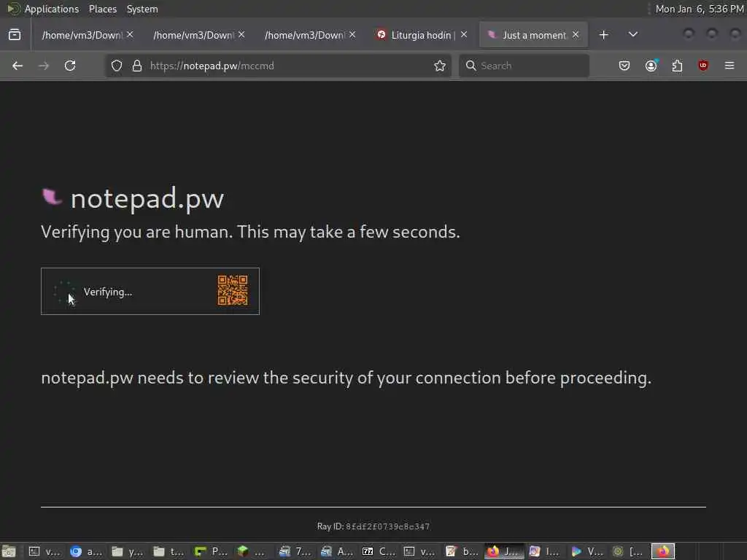Close the second /home/vm3/Downl tab
The image size is (747, 560).
(241, 35)
